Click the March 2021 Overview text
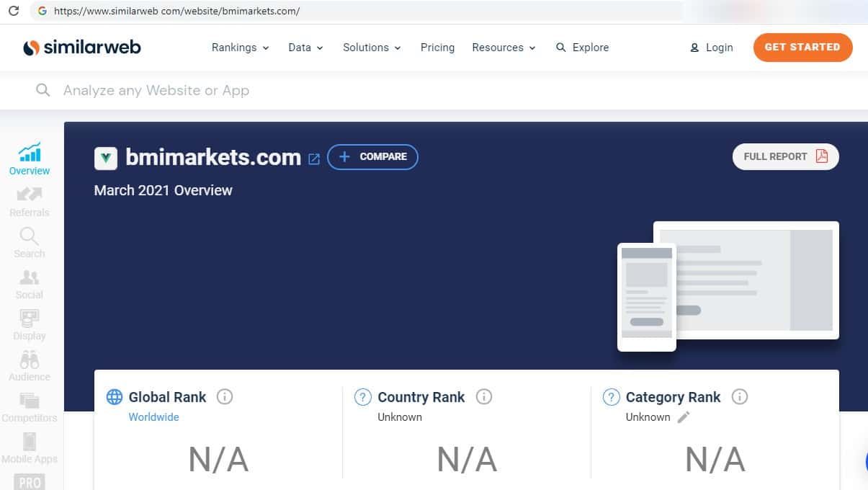This screenshot has width=868, height=490. [x=163, y=190]
